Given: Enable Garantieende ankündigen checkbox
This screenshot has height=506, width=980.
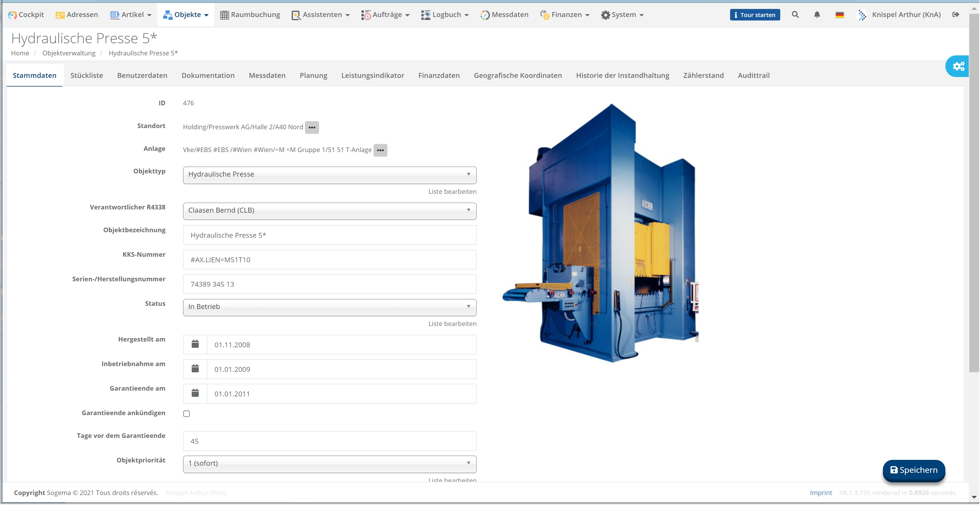Looking at the screenshot, I should click(186, 413).
